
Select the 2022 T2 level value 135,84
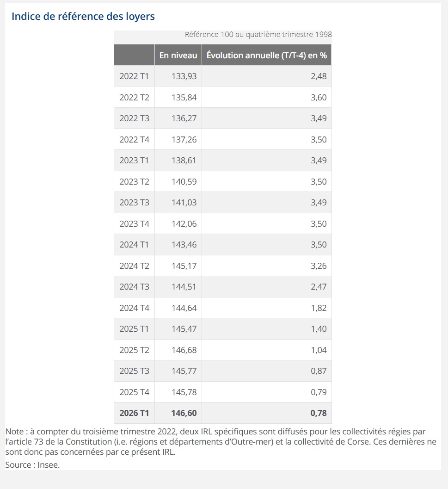tap(184, 97)
